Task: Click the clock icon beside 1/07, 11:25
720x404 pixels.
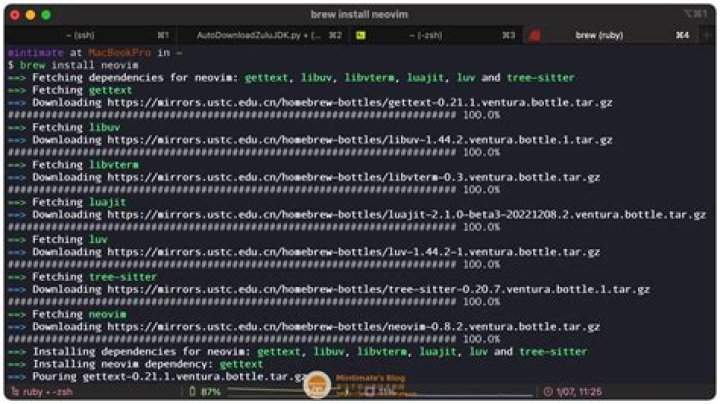Action: click(x=548, y=392)
